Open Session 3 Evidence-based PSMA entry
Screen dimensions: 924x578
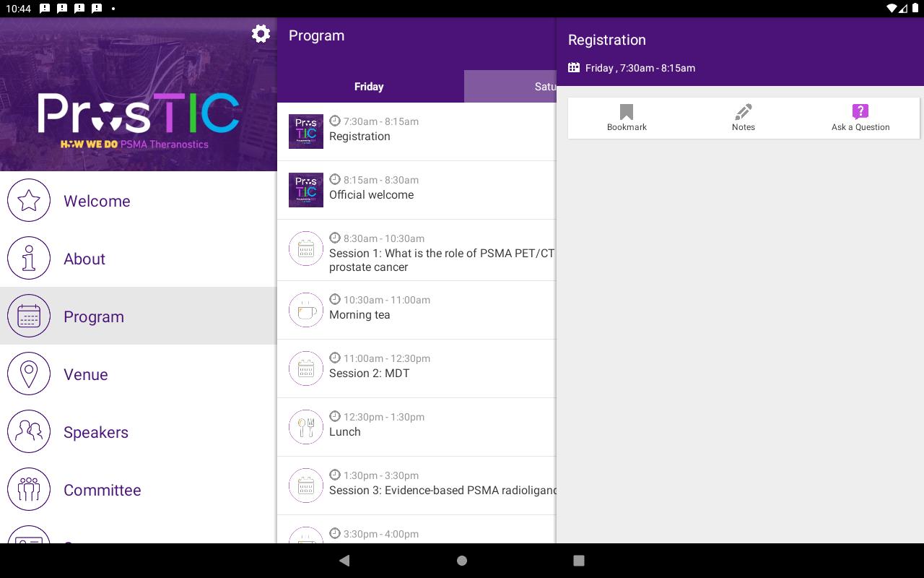click(417, 486)
